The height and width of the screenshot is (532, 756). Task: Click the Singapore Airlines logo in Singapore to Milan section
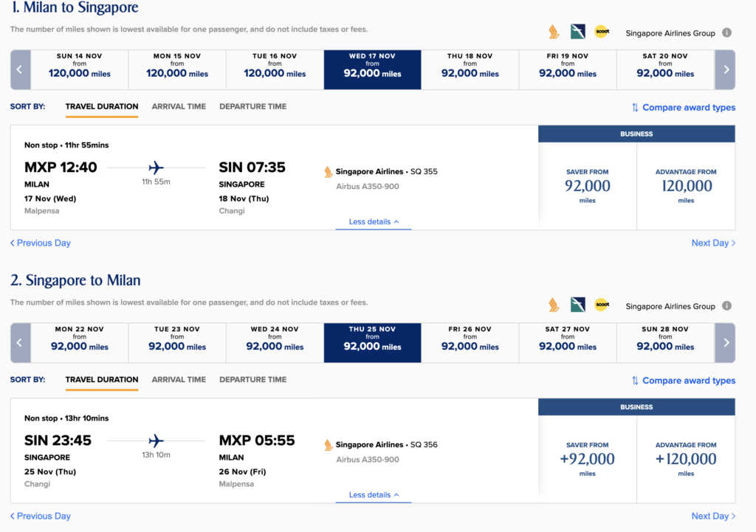(x=554, y=305)
